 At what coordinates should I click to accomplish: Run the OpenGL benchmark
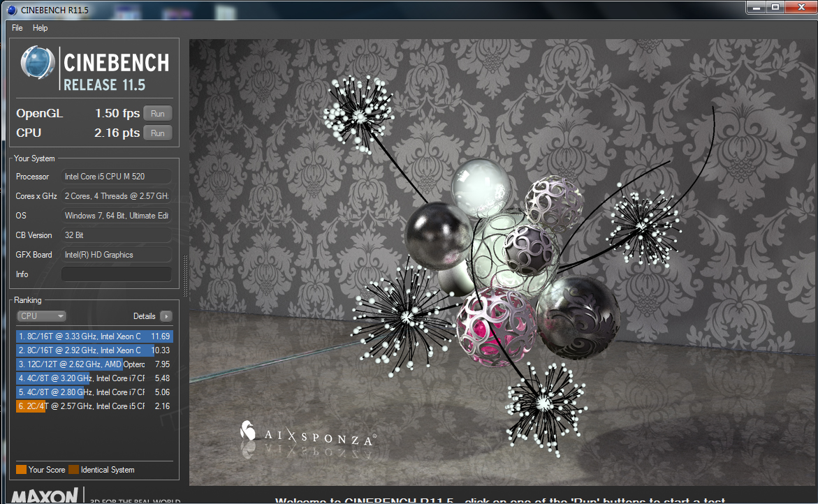pyautogui.click(x=158, y=114)
